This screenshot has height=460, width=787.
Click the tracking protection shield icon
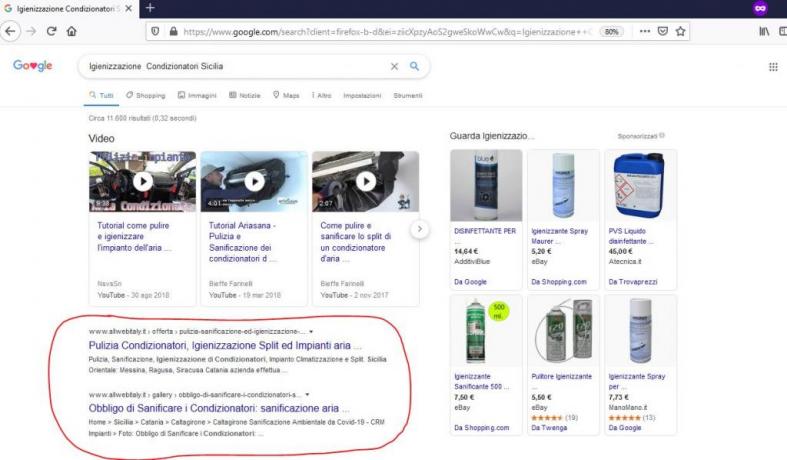point(156,31)
